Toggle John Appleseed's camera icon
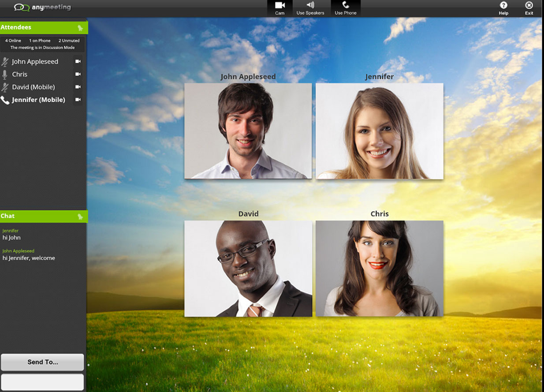The image size is (544, 392). pyautogui.click(x=78, y=61)
